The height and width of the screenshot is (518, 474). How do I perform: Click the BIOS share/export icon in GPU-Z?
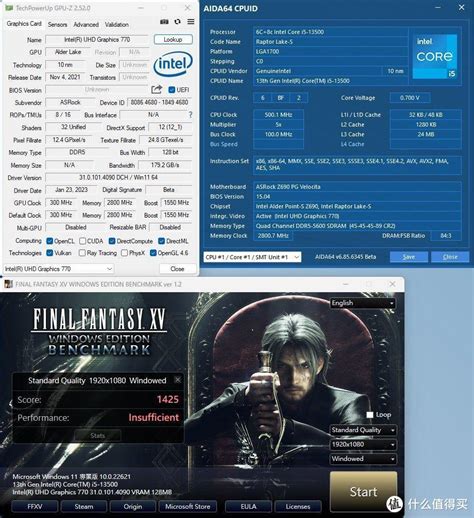tap(156, 89)
